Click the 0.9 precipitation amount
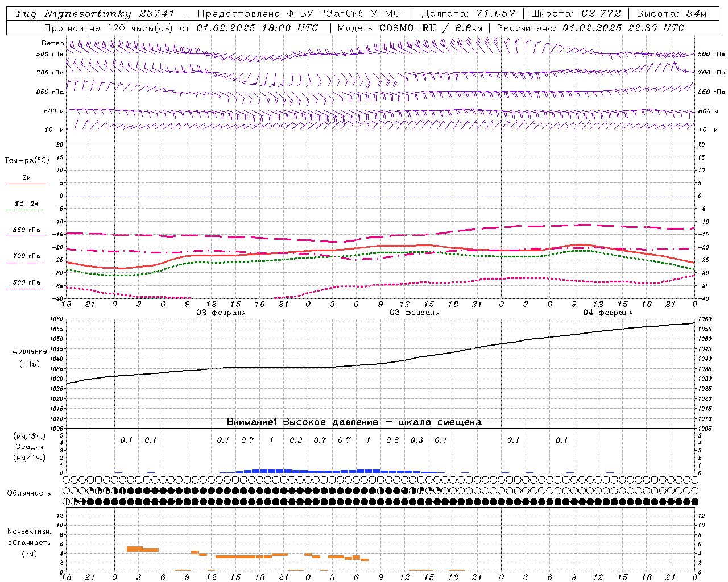 [x=296, y=440]
